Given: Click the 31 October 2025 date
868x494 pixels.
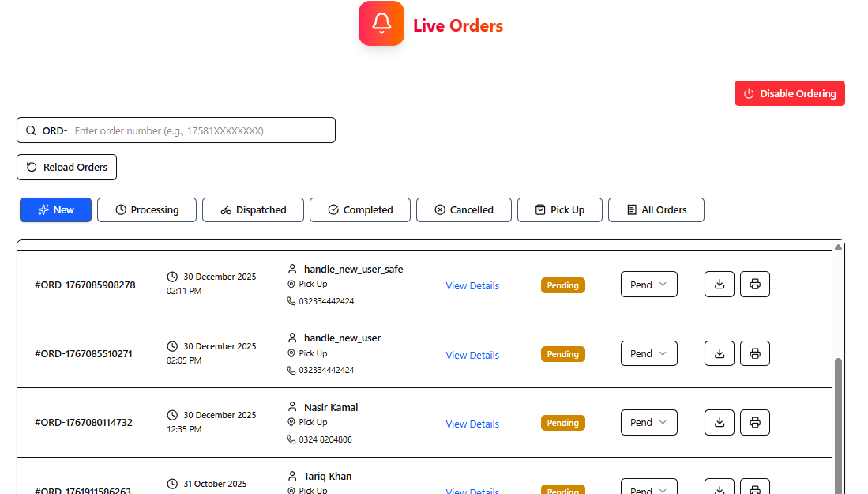Looking at the screenshot, I should coord(215,484).
